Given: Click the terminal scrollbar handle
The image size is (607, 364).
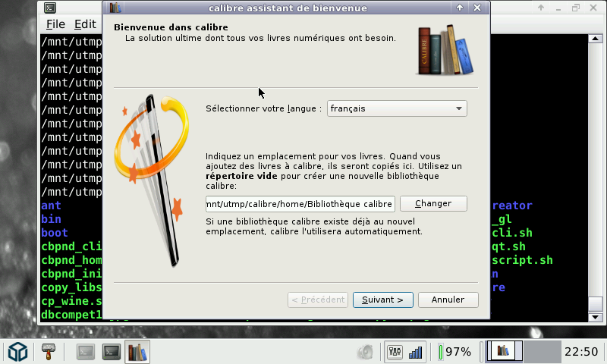Looking at the screenshot, I should 595,304.
